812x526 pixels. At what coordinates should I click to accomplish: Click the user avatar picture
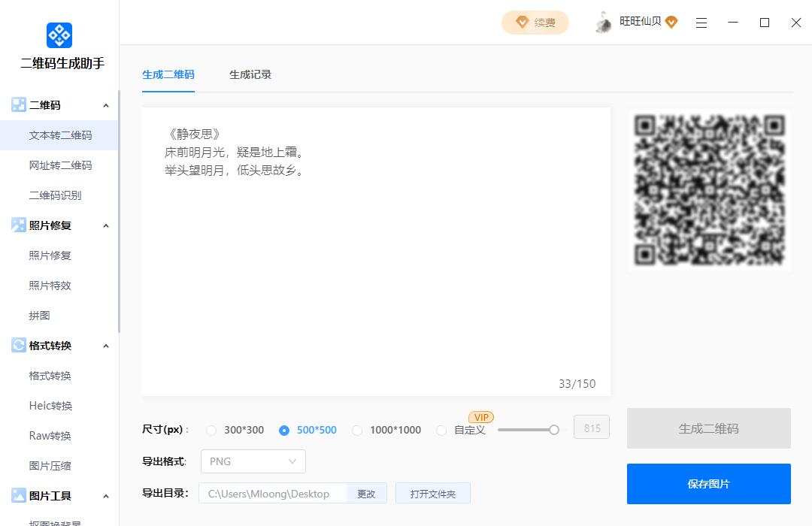pos(603,23)
